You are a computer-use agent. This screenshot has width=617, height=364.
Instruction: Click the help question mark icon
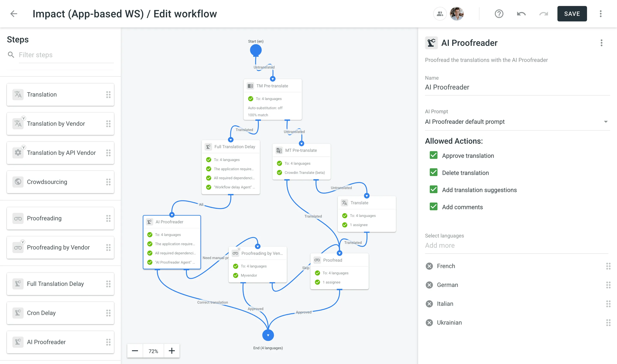tap(499, 14)
